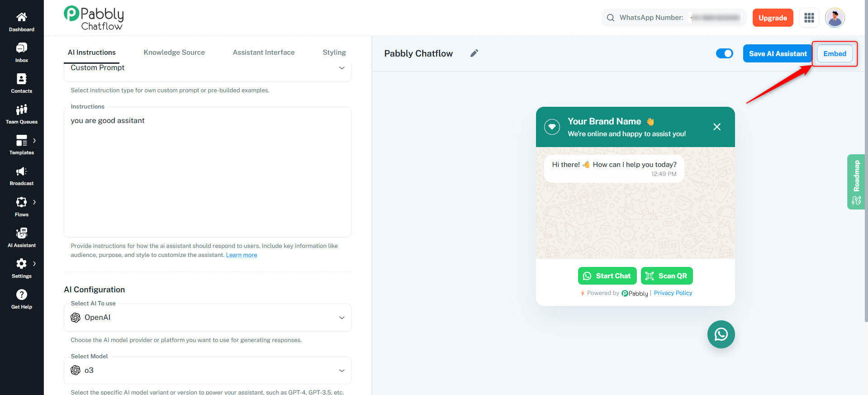Image resolution: width=868 pixels, height=395 pixels.
Task: Open the Privacy Policy link
Action: [x=673, y=293]
